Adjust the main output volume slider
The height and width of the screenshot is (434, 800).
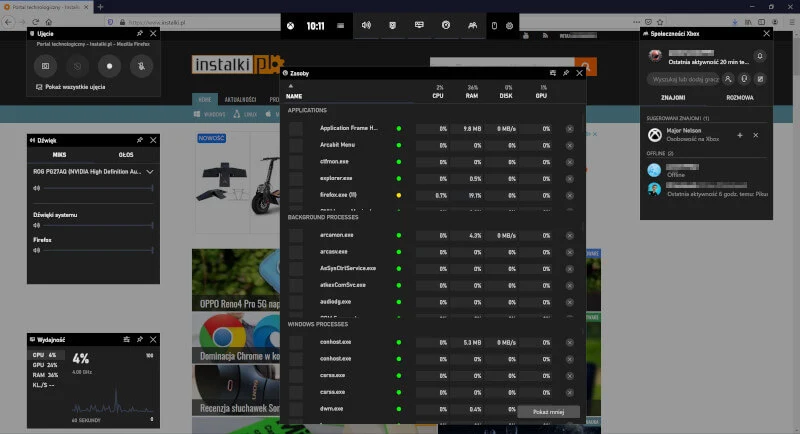coord(98,188)
